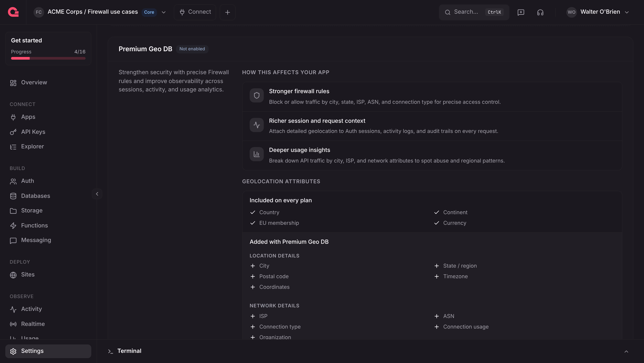The height and width of the screenshot is (363, 644).
Task: Open the project switcher chevron
Action: coord(164,12)
